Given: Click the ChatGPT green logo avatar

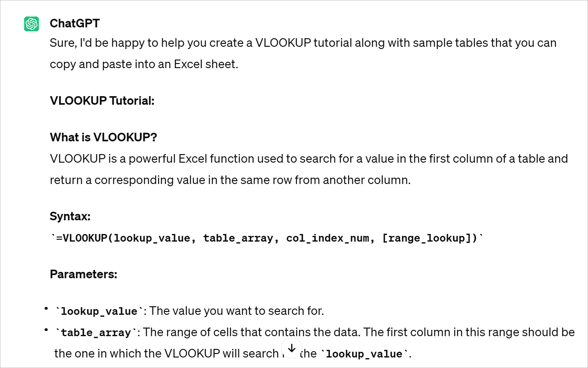Looking at the screenshot, I should (31, 24).
